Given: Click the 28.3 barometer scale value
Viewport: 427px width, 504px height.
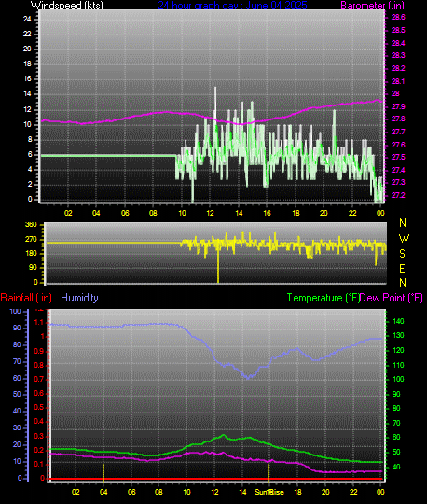Looking at the screenshot, I should point(398,56).
